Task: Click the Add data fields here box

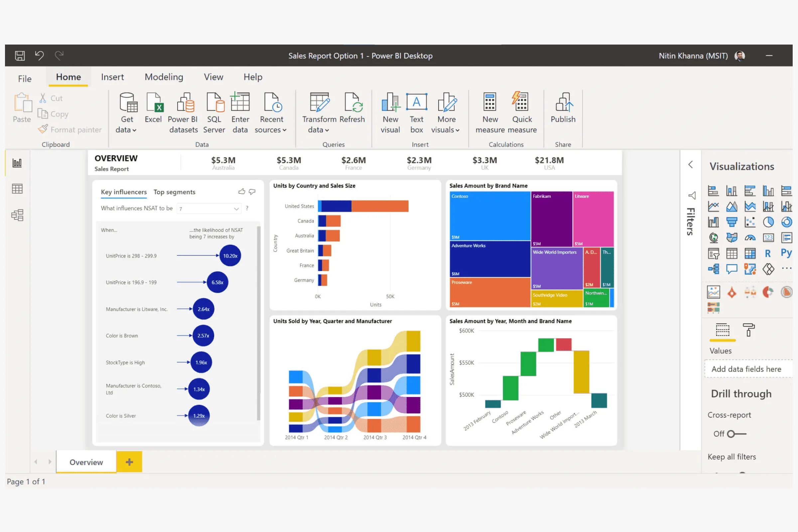Action: 746,369
